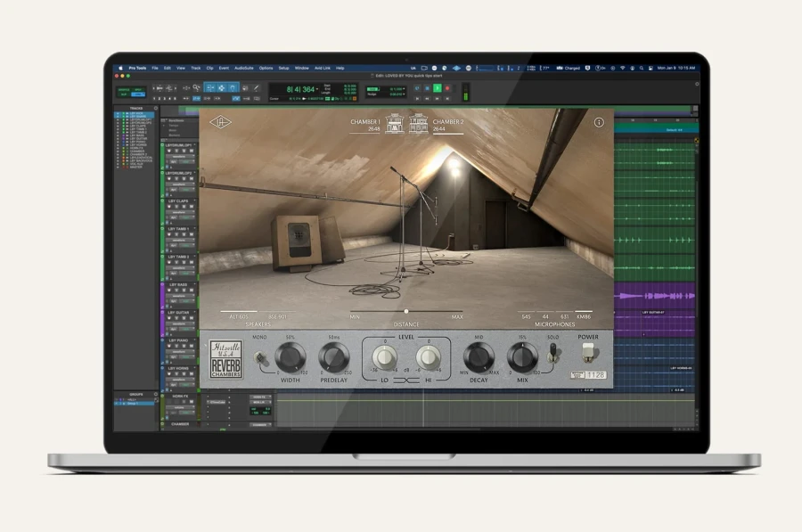The height and width of the screenshot is (532, 802).
Task: Click the Spot edit mode button
Action: coord(138,90)
